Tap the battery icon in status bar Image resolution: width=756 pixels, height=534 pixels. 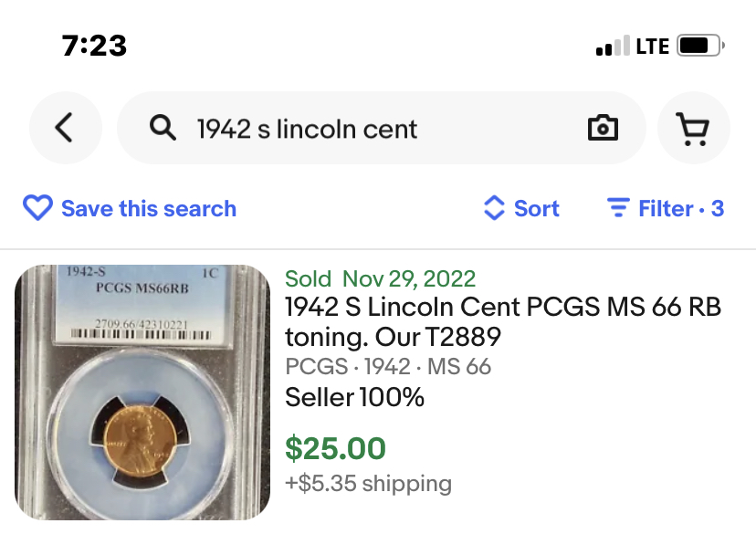coord(701,46)
